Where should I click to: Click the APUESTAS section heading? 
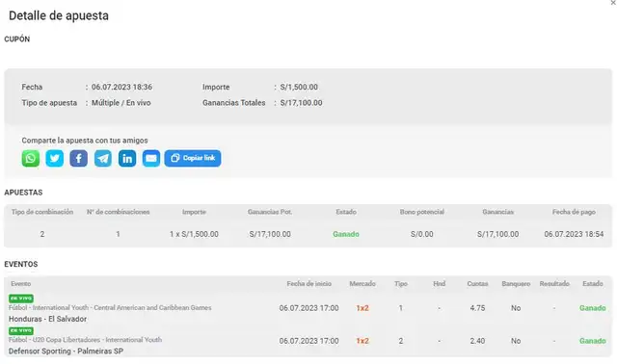click(23, 193)
